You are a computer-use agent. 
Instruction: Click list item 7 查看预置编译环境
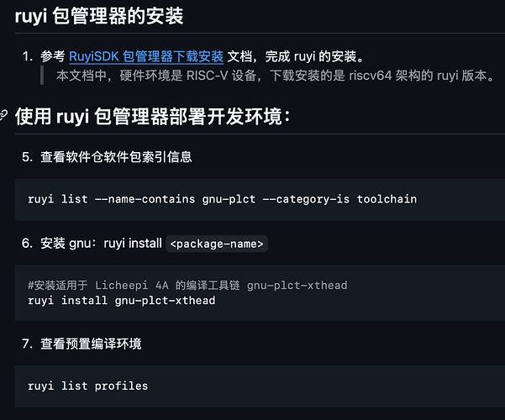[x=82, y=344]
